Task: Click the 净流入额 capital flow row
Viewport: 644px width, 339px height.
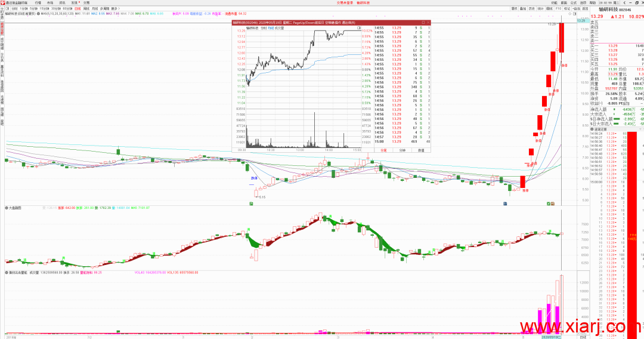Action: [x=617, y=109]
